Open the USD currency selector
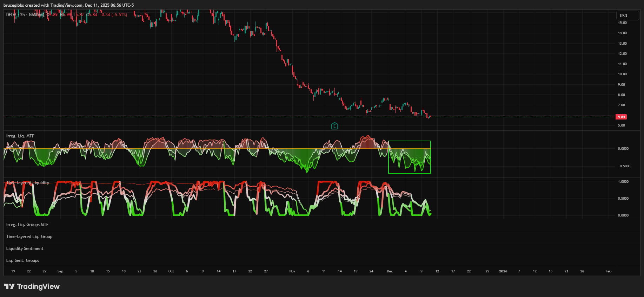The width and height of the screenshot is (644, 297). 628,15
